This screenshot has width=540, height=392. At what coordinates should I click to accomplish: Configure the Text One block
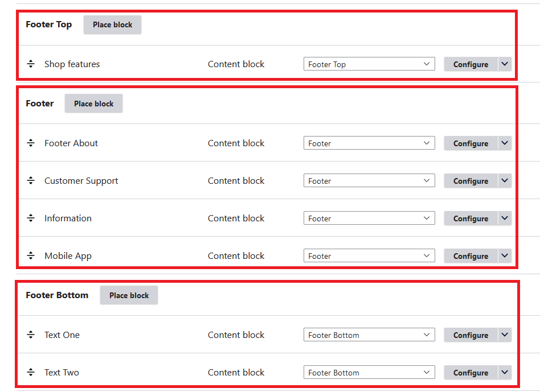471,335
